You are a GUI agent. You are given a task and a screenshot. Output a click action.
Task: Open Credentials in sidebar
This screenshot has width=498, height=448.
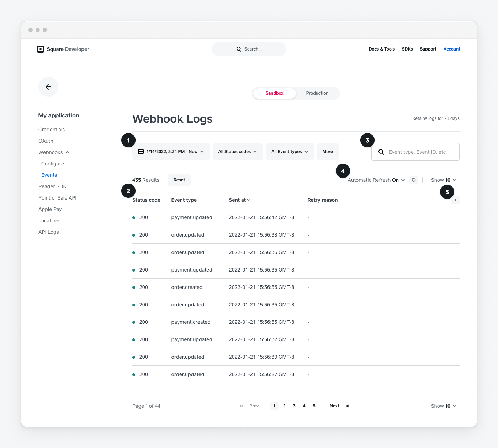pos(52,130)
